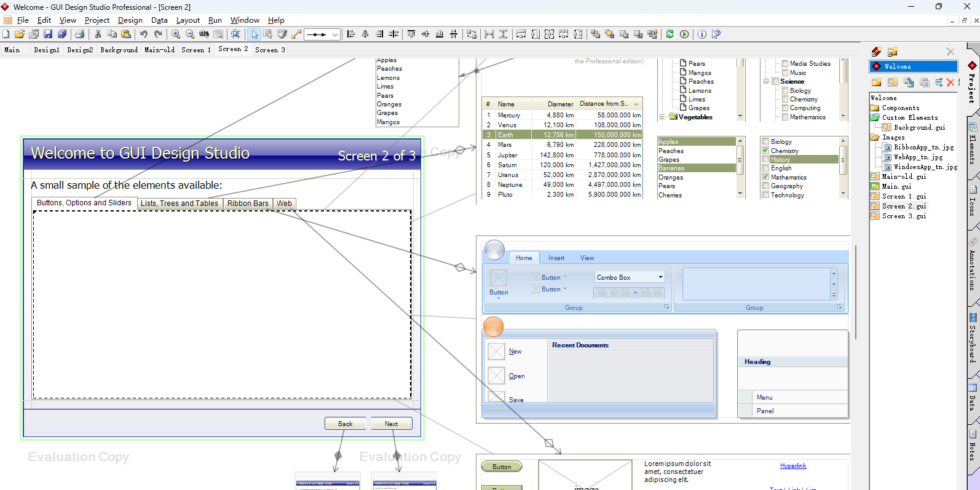This screenshot has height=490, width=980.
Task: Click the Open folder toolbar icon
Action: tap(20, 34)
